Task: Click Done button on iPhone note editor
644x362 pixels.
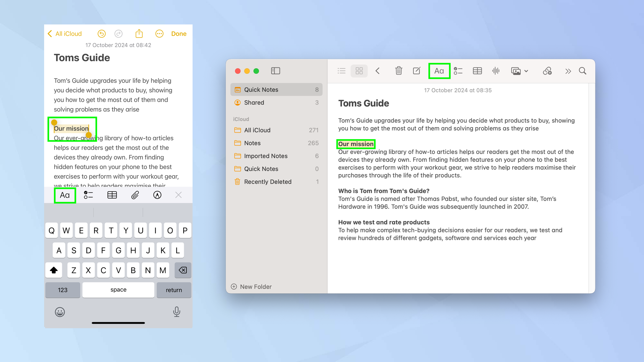Action: [x=179, y=33]
